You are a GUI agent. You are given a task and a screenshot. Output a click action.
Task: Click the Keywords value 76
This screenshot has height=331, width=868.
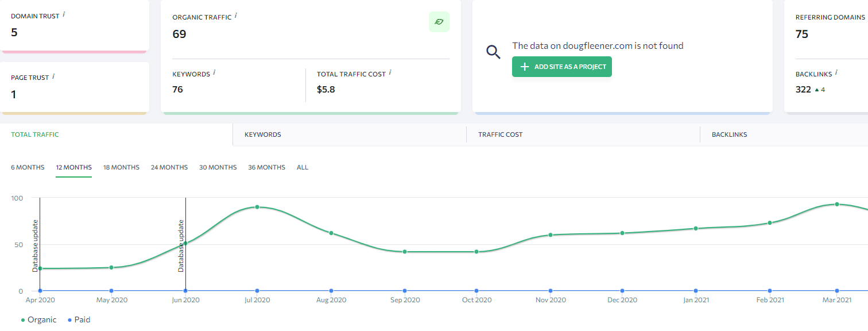coord(177,89)
